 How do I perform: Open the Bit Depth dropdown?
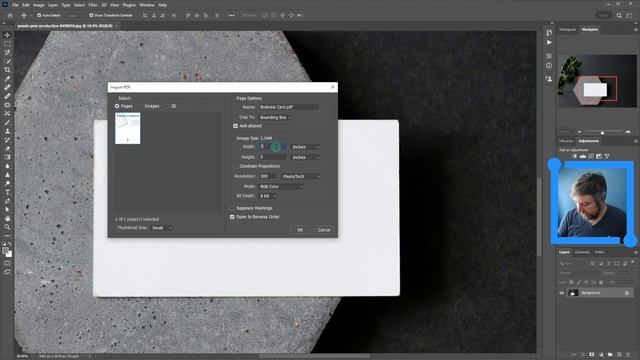pyautogui.click(x=268, y=196)
